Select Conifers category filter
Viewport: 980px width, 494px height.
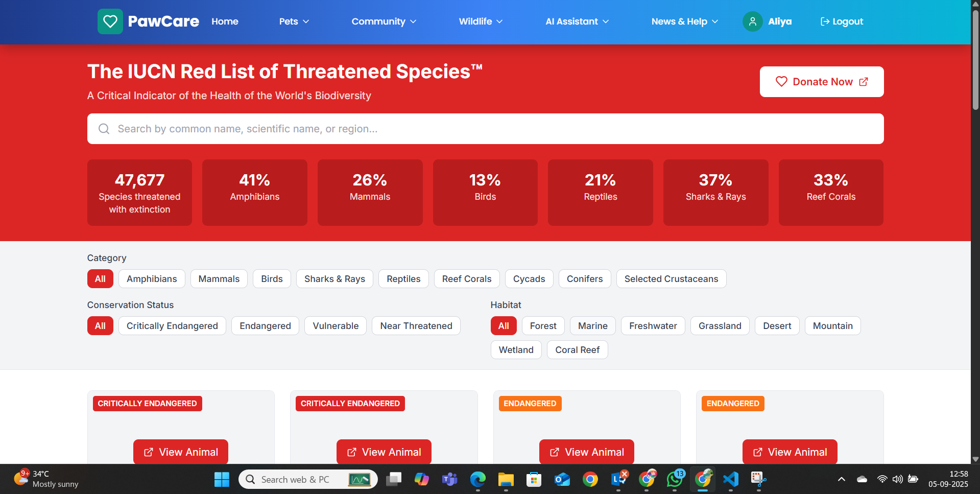pos(585,279)
